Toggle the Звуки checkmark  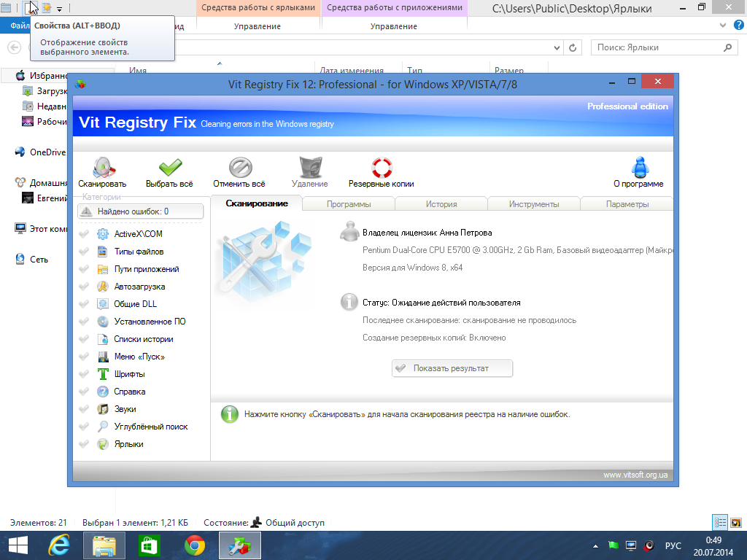pyautogui.click(x=84, y=408)
